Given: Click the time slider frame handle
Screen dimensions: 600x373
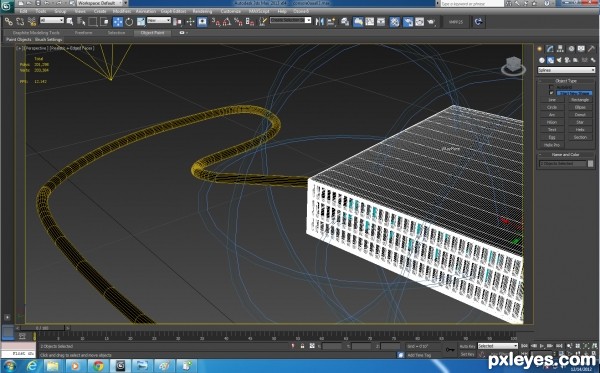Looking at the screenshot, I should coord(42,328).
